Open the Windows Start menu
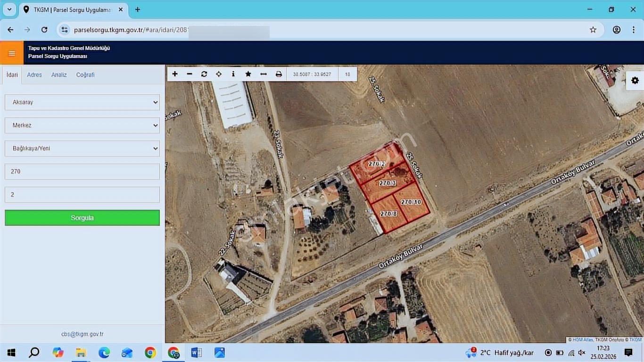 click(x=11, y=353)
